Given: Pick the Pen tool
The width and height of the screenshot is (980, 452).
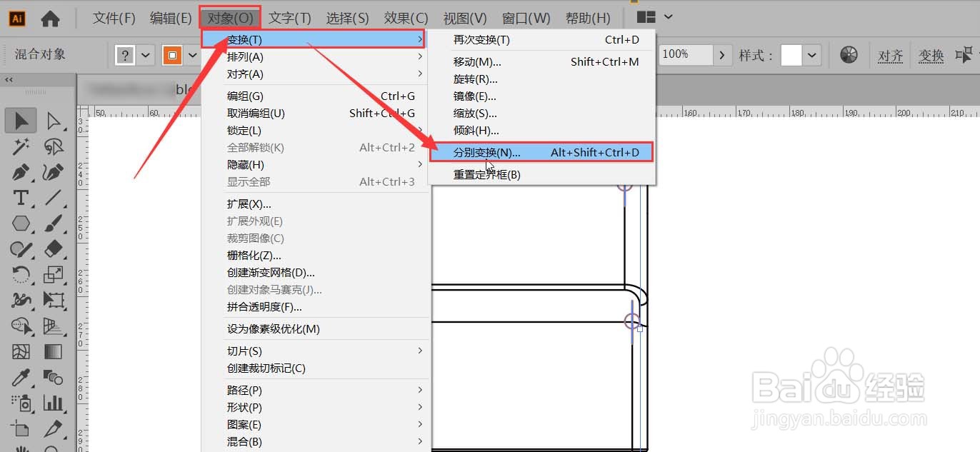Looking at the screenshot, I should point(21,172).
